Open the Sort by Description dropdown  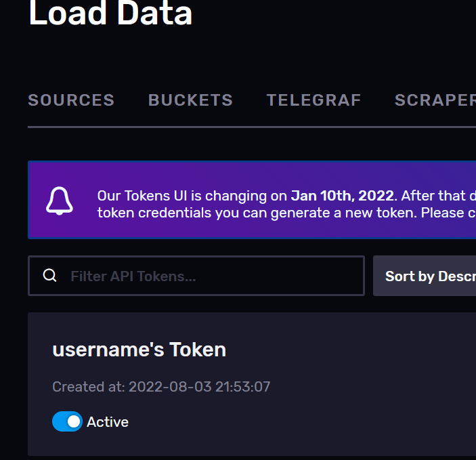click(x=425, y=276)
